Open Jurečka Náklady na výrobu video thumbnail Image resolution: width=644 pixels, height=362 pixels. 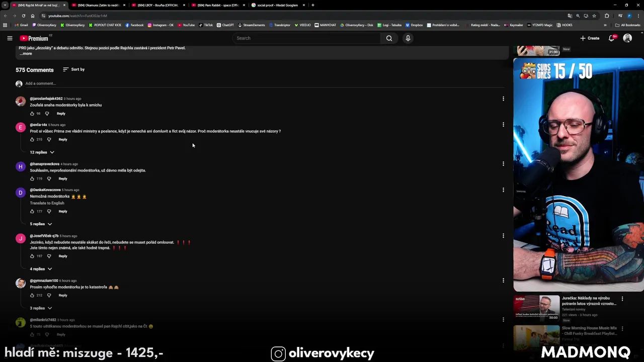tap(536, 307)
